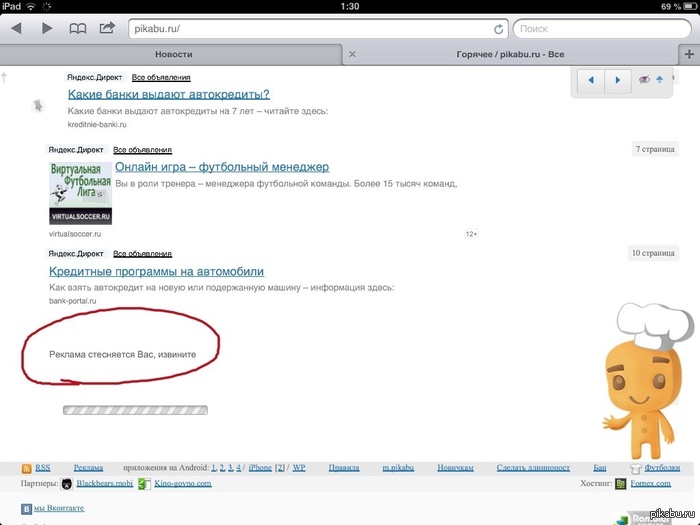700x525 pixels.
Task: Focus the Поиск search field
Action: tap(602, 29)
